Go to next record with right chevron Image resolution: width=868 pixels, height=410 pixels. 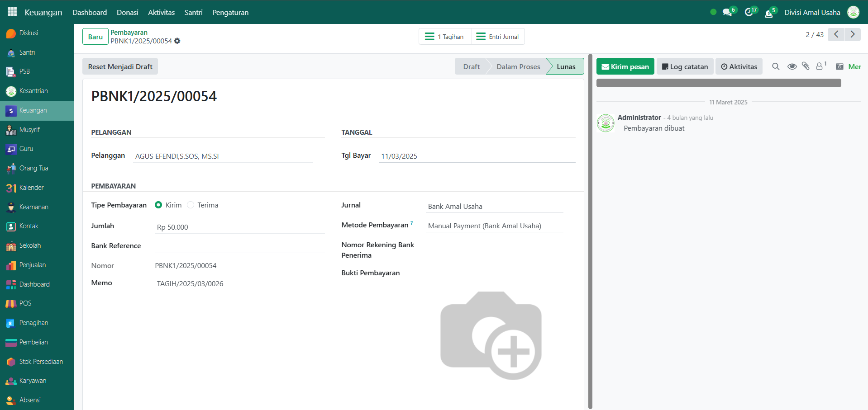(853, 34)
